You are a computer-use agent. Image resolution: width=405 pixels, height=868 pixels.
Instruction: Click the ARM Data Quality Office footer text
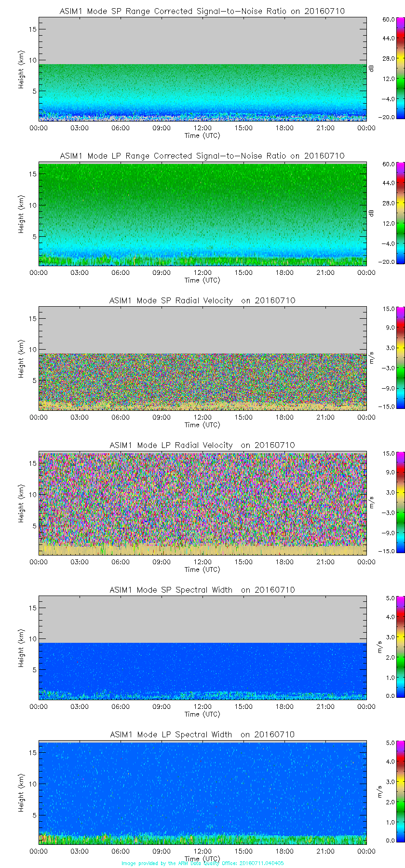pyautogui.click(x=202, y=863)
